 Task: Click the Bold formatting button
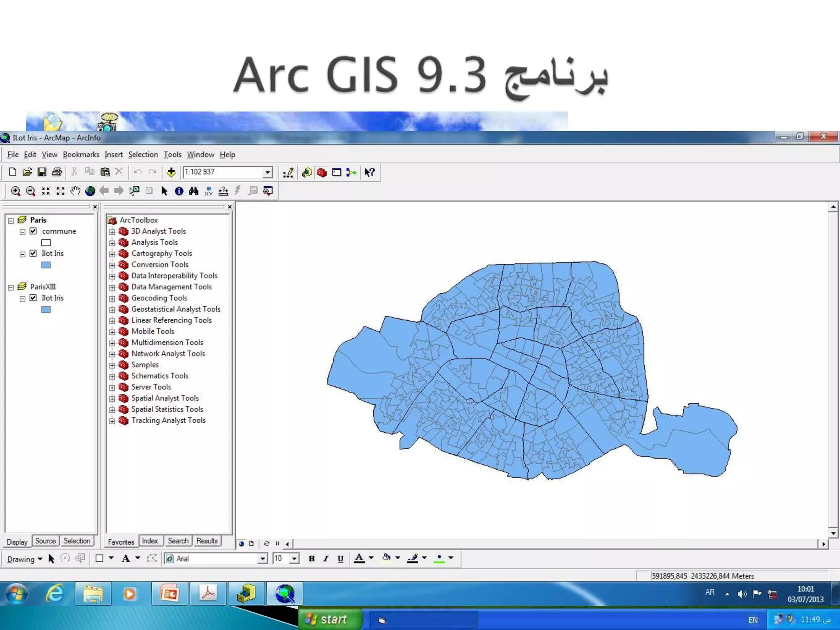click(x=311, y=559)
